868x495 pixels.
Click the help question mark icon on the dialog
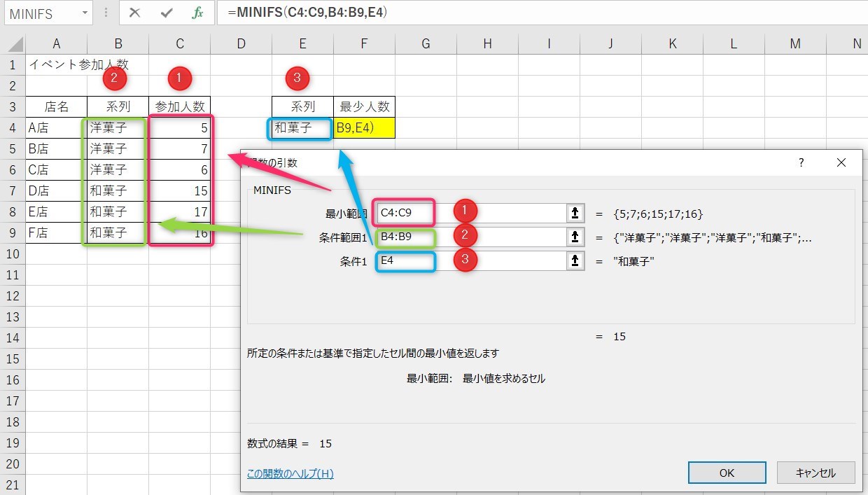pos(800,162)
